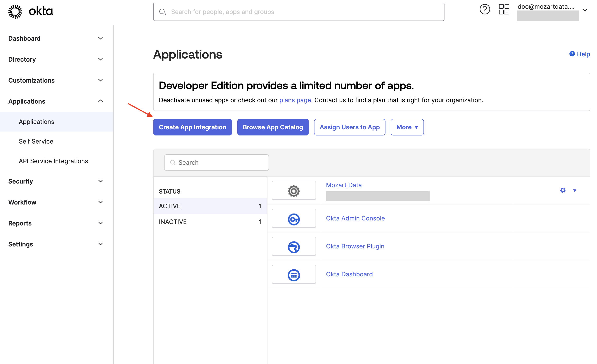The image size is (597, 364).
Task: Open the Okta Dashboard link
Action: click(x=349, y=274)
